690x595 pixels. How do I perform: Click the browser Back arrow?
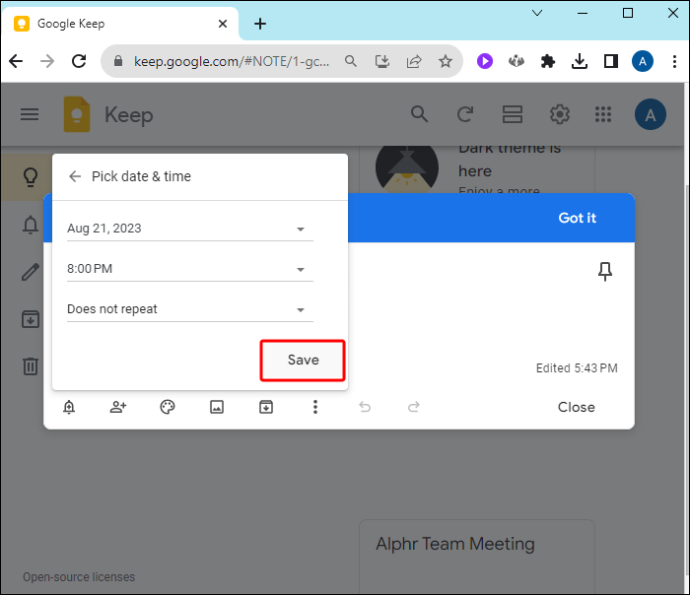coord(16,61)
